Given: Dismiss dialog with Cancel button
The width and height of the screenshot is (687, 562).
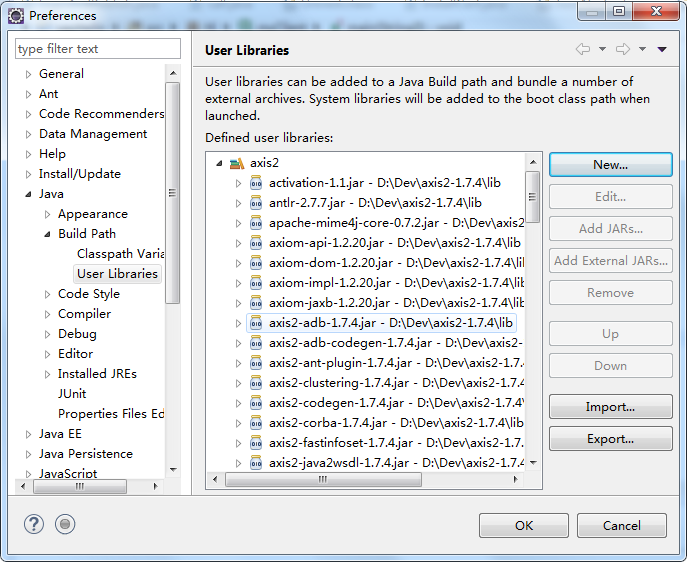Looking at the screenshot, I should click(622, 526).
